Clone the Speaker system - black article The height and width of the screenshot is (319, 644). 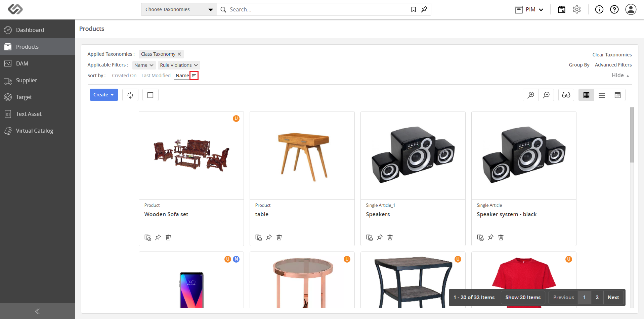[480, 237]
